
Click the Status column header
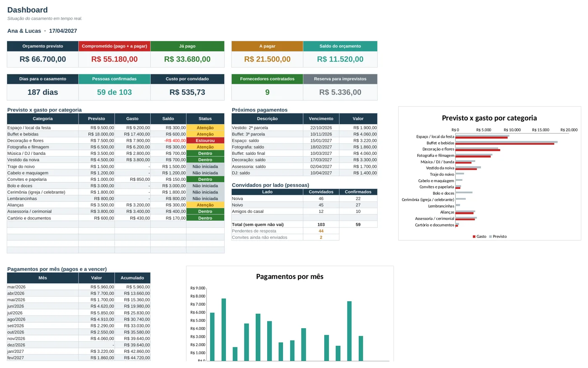[x=205, y=119]
